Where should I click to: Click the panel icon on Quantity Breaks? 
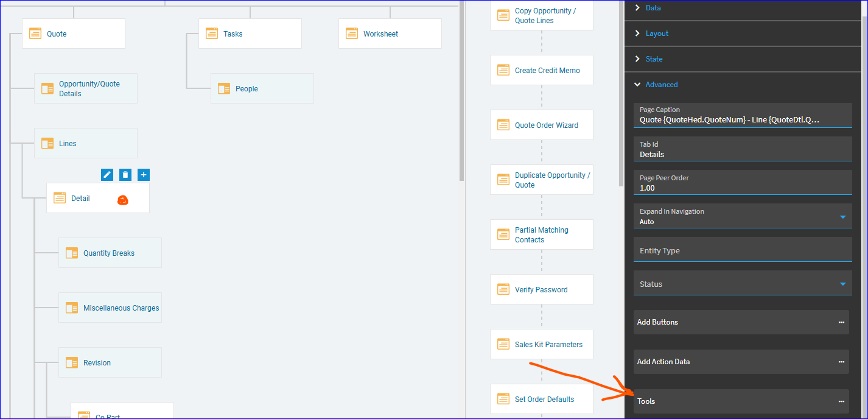click(72, 253)
